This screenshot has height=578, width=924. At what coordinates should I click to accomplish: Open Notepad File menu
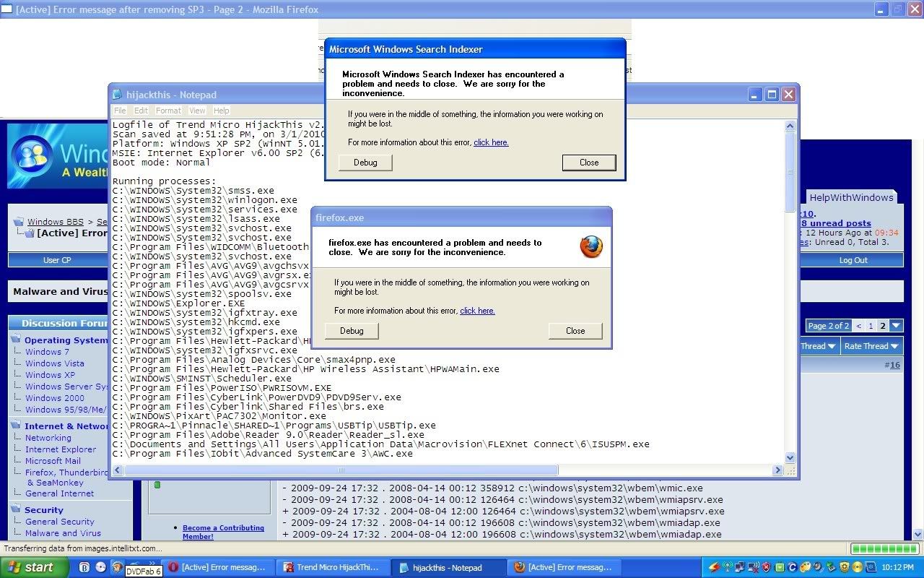pyautogui.click(x=120, y=111)
